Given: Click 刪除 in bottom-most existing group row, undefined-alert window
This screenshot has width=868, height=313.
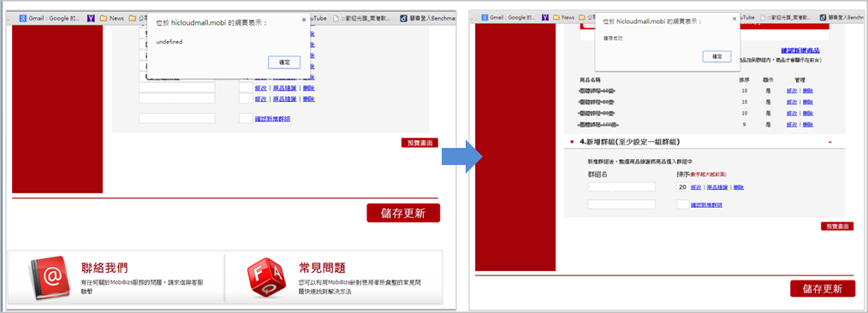Looking at the screenshot, I should pos(309,99).
